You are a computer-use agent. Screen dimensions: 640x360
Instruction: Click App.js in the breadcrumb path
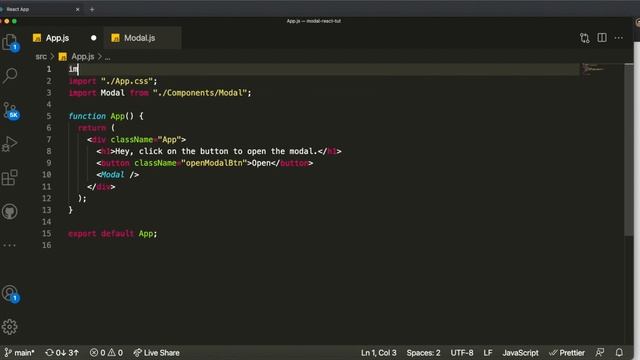tap(82, 57)
